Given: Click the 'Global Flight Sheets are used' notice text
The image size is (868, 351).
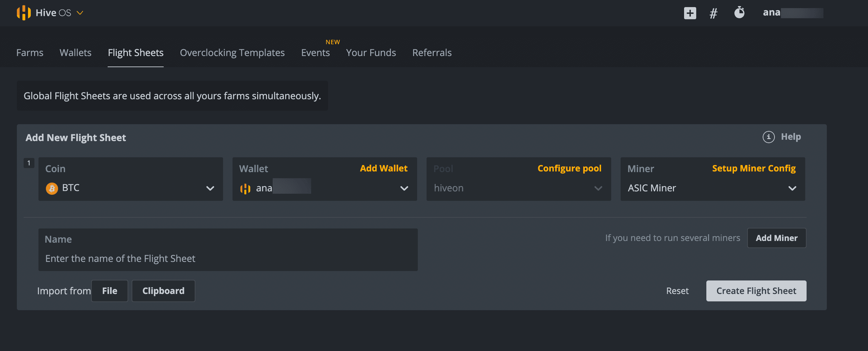Looking at the screenshot, I should (x=172, y=96).
